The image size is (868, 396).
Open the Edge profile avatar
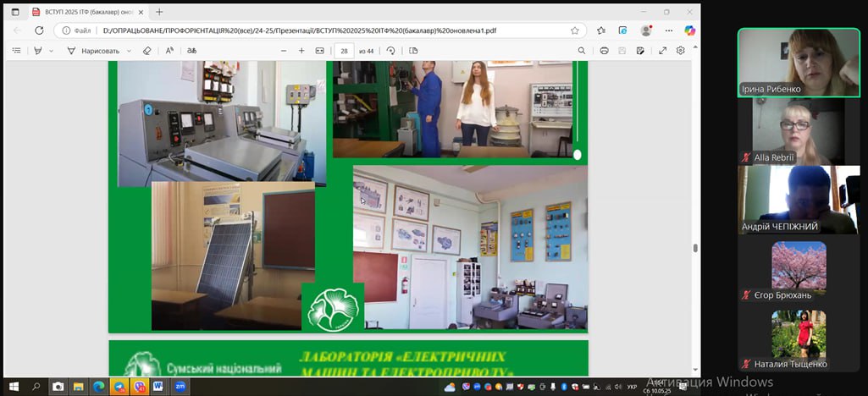click(645, 30)
